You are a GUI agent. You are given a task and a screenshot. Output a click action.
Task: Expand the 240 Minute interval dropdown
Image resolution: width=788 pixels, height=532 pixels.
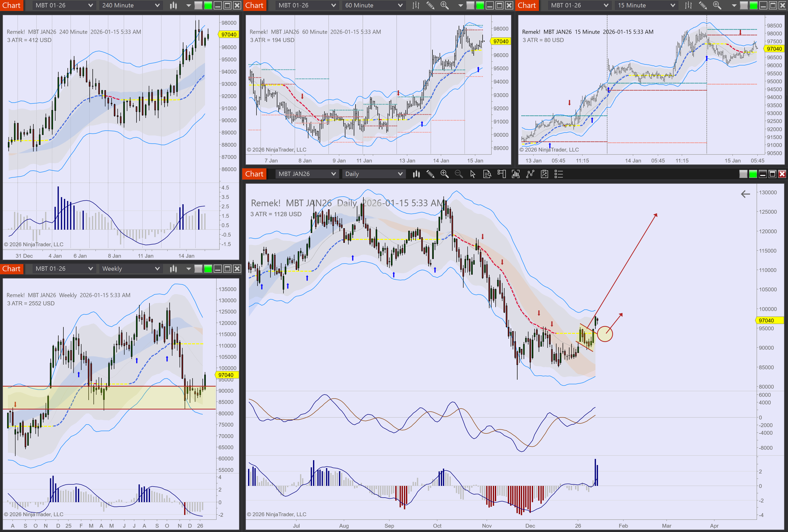coord(157,5)
